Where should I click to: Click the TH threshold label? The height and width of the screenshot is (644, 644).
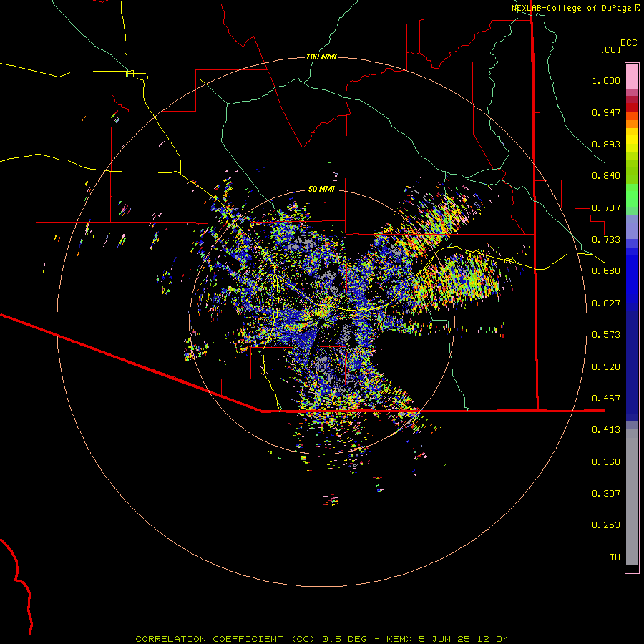pos(615,557)
